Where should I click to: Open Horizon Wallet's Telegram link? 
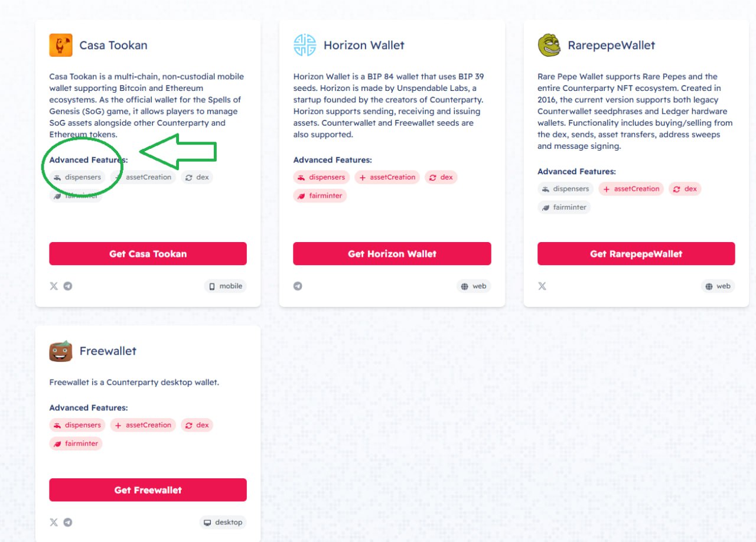pyautogui.click(x=298, y=286)
